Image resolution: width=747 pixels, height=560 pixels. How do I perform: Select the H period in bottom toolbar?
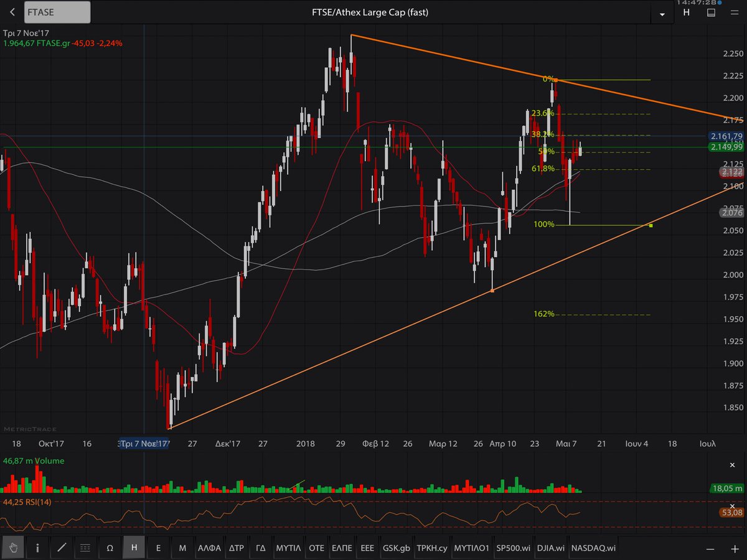click(134, 548)
